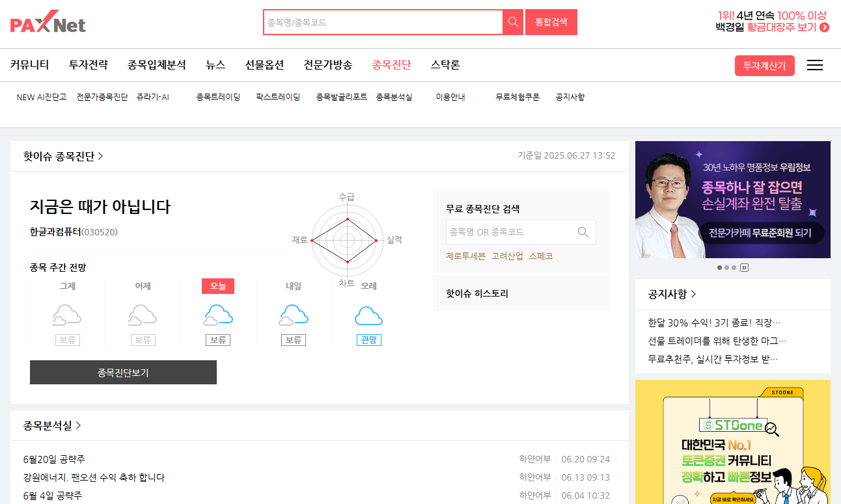Click the magnifier in free stock diagnosis search
Viewport: 841px width, 504px height.
[583, 232]
